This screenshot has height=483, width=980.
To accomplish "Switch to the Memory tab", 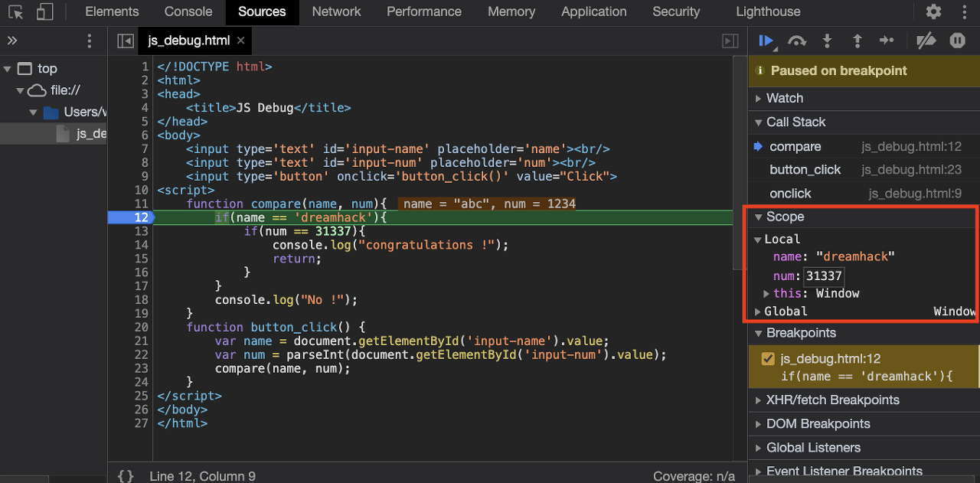I will (511, 11).
